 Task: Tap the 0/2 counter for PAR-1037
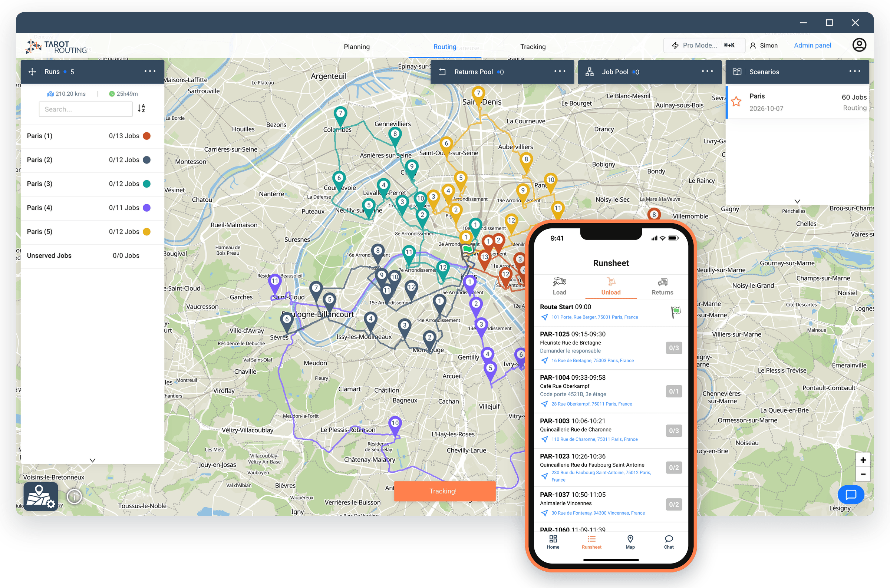(x=674, y=504)
